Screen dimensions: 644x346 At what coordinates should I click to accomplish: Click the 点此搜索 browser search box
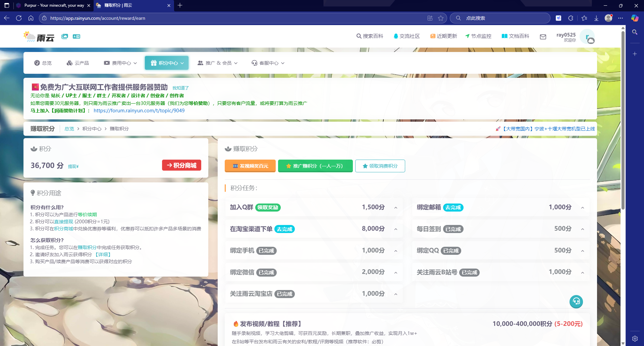click(x=500, y=18)
